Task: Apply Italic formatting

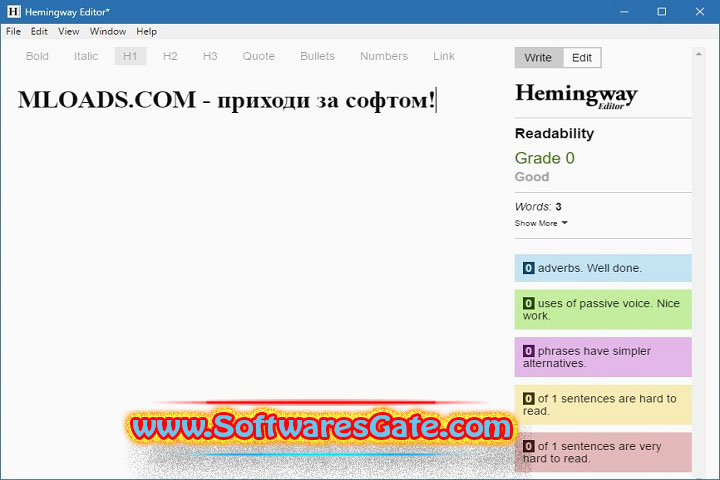Action: (86, 56)
